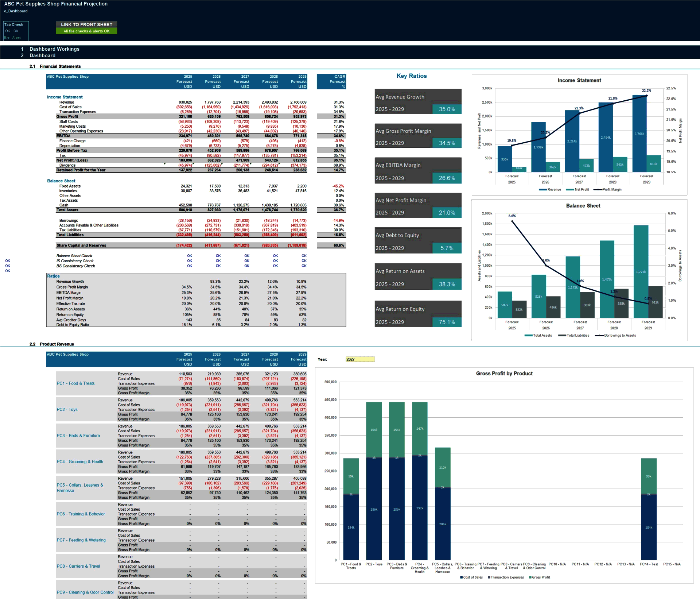Select the Debt to Equity Ratio row label
Viewport: 700px width, 599px height.
(x=72, y=325)
